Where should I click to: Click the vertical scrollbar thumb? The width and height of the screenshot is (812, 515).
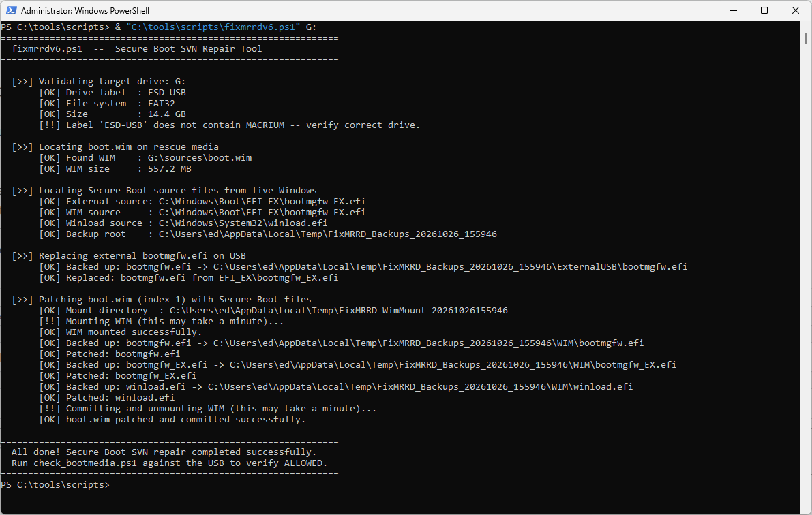(806, 38)
